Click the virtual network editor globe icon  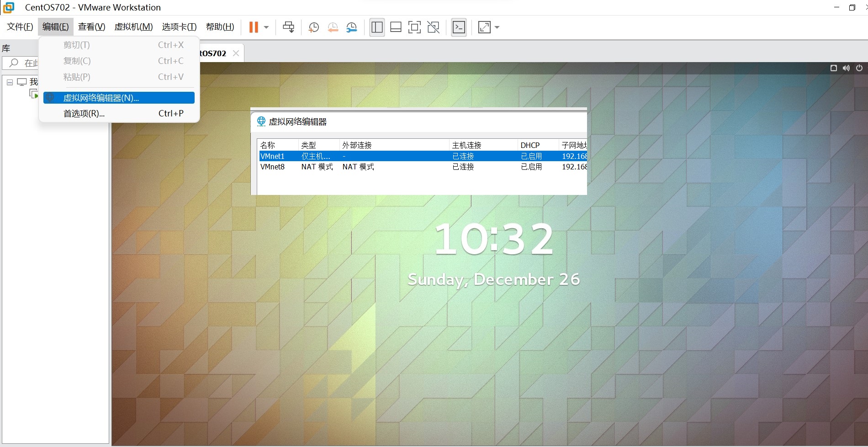pyautogui.click(x=261, y=121)
